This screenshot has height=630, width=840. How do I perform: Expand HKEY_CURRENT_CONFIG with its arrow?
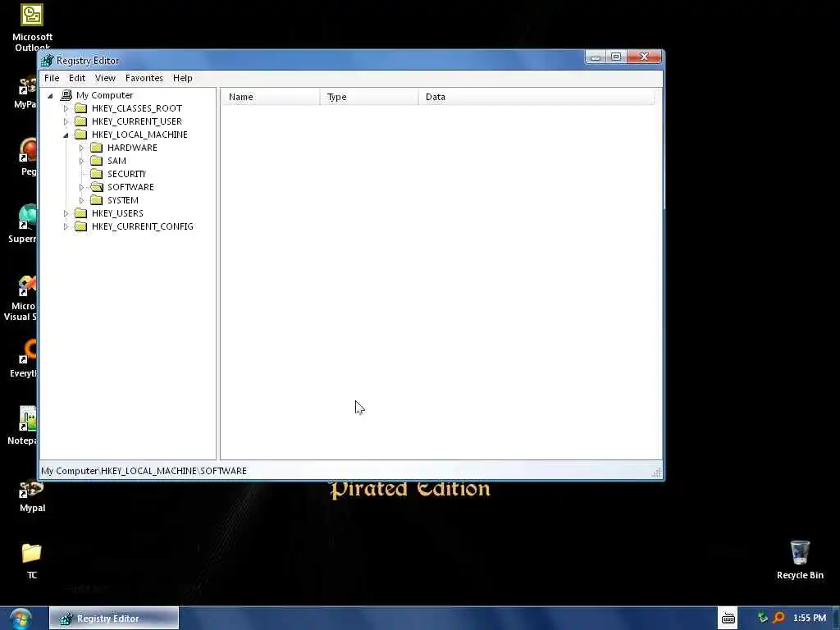pos(66,226)
